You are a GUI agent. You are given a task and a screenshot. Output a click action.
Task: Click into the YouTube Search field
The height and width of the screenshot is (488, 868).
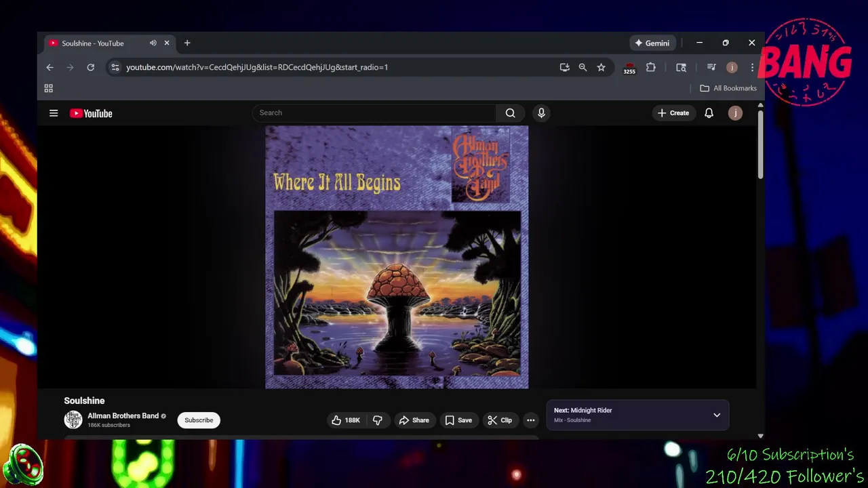[x=374, y=113]
